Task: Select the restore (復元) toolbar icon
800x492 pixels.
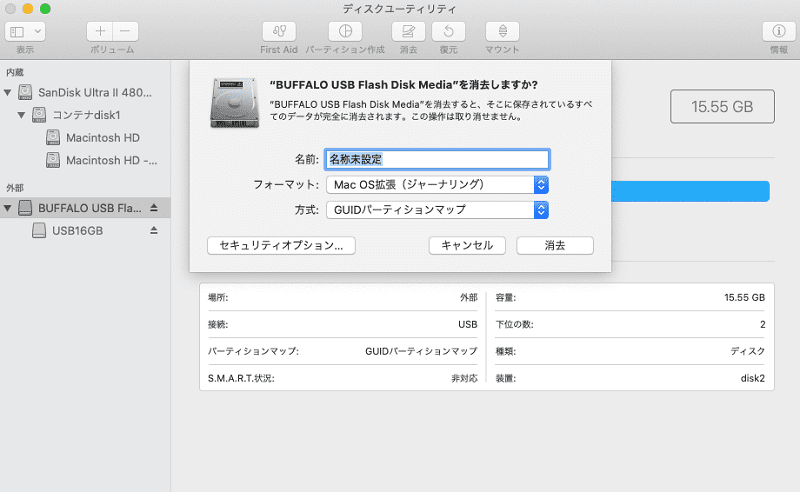Action: [448, 32]
